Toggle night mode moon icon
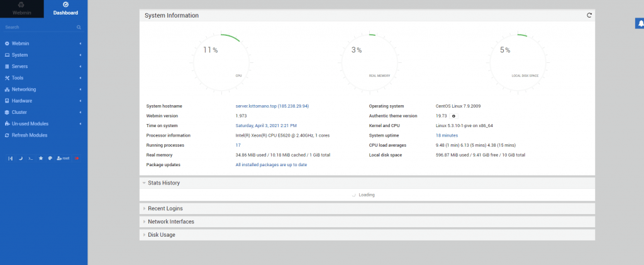This screenshot has height=265, width=644. pyautogui.click(x=20, y=158)
